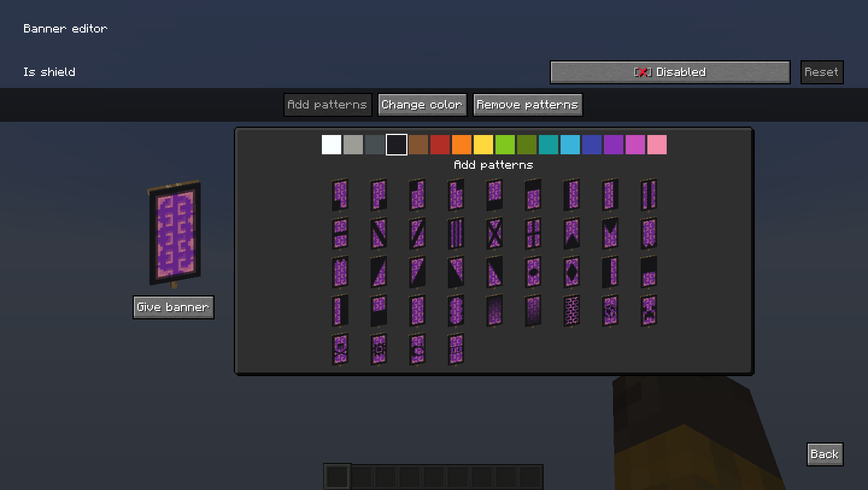Click the Give banner button
The image size is (868, 490).
pos(174,307)
